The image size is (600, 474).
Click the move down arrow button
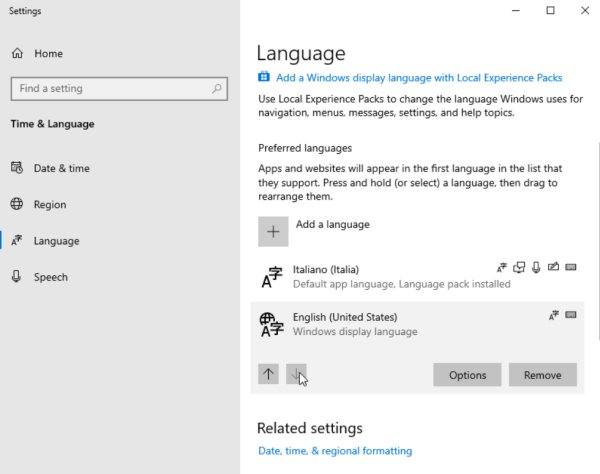coord(296,374)
